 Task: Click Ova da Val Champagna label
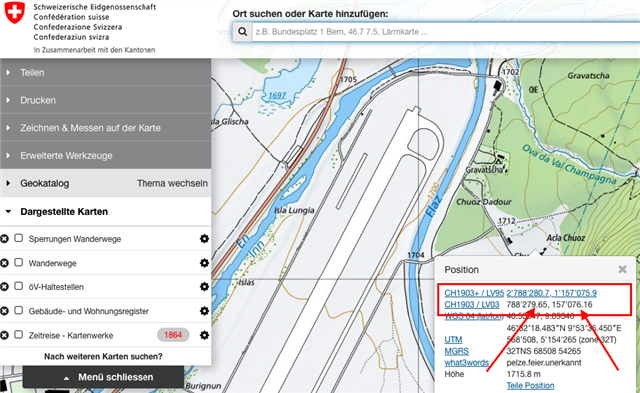pyautogui.click(x=569, y=164)
